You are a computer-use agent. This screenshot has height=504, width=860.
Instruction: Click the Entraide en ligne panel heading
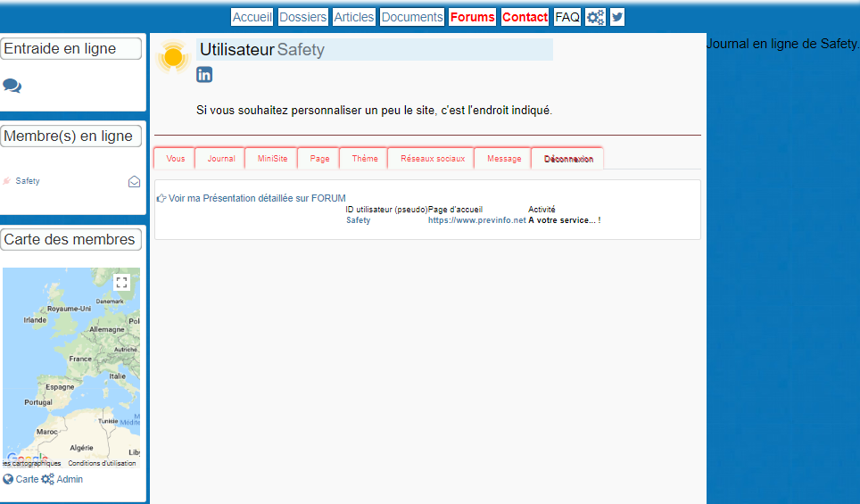pyautogui.click(x=70, y=48)
